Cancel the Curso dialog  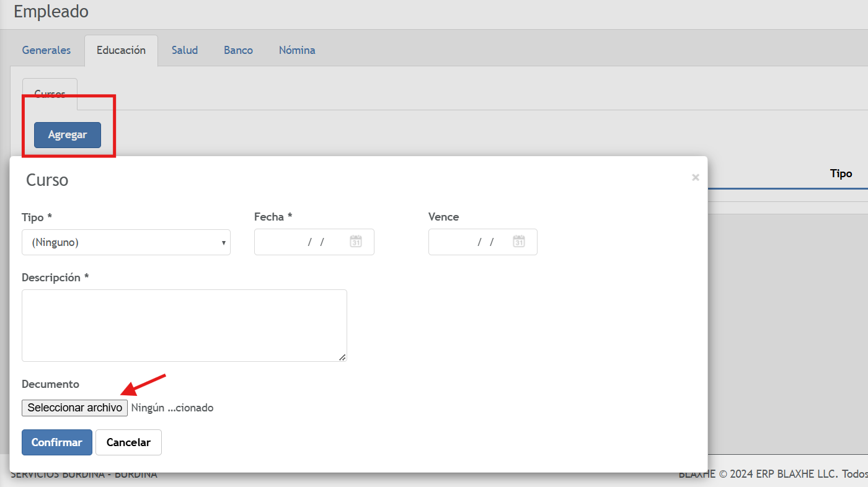point(128,442)
